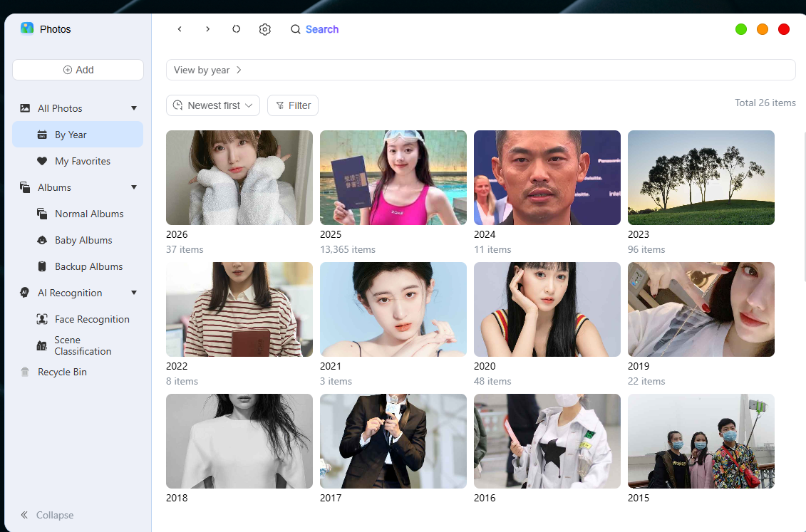806x532 pixels.
Task: Click the Photos app logo icon
Action: coord(27,28)
